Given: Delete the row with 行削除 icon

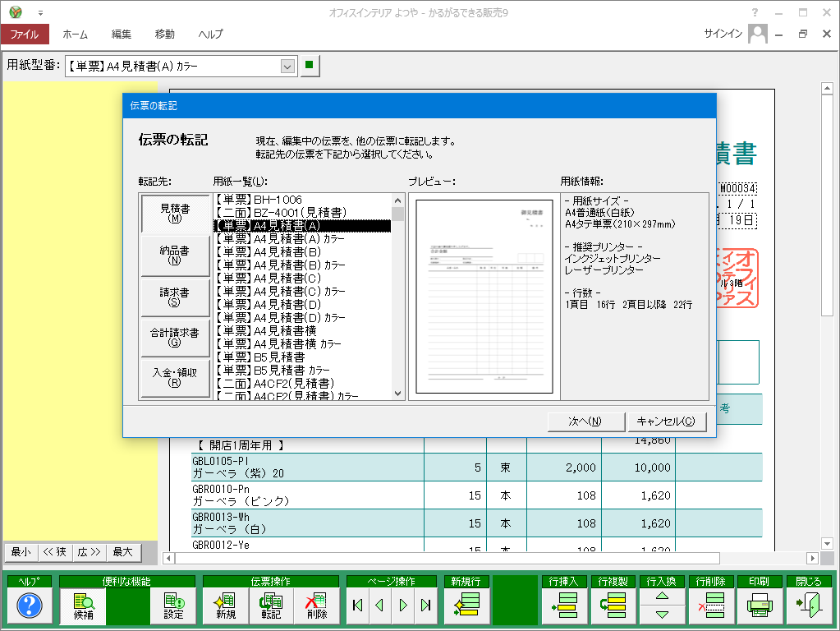Looking at the screenshot, I should [x=711, y=606].
